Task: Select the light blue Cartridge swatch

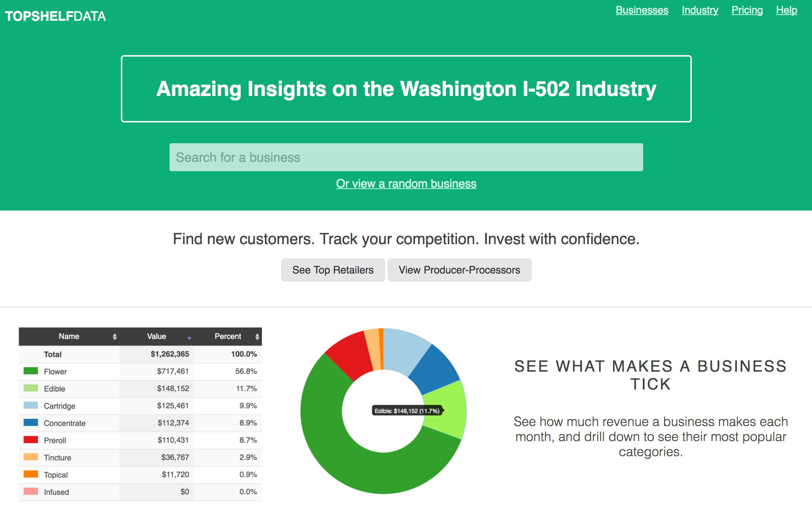Action: 31,405
